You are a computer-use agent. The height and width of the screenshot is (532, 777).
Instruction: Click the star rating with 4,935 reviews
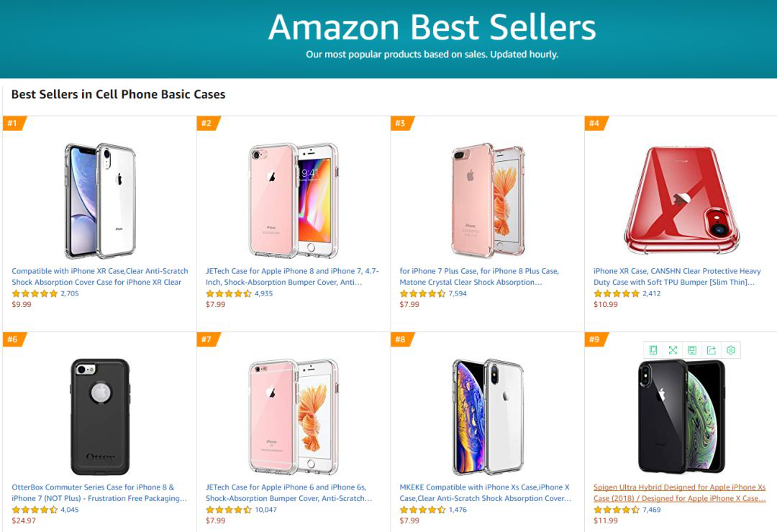pos(229,293)
